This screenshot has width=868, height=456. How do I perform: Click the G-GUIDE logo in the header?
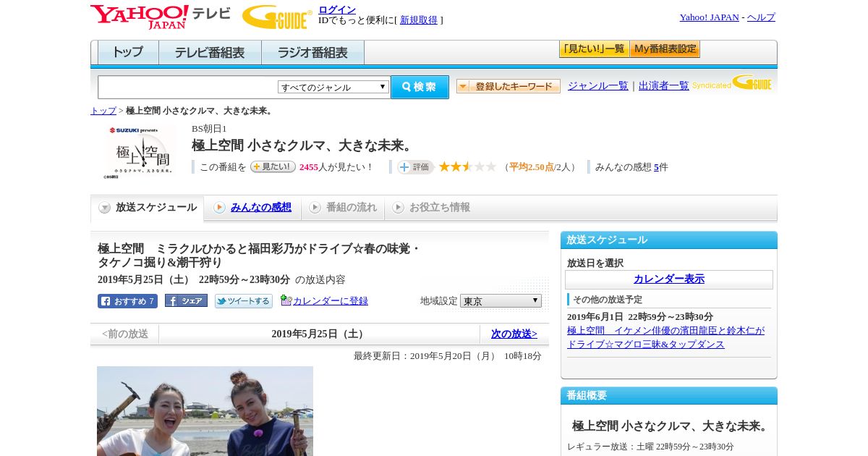[277, 17]
